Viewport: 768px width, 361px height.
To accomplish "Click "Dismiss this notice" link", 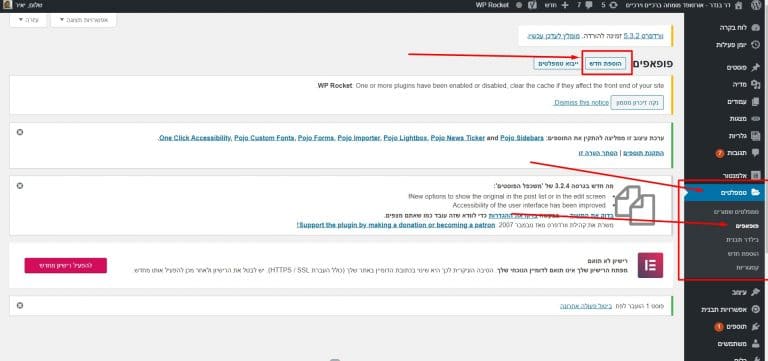I will click(x=581, y=103).
